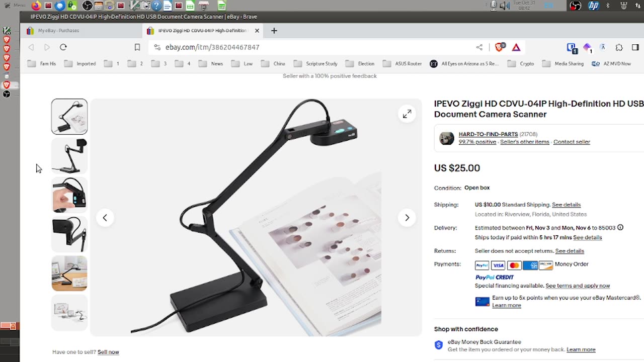The height and width of the screenshot is (362, 644).
Task: Select fourth thumbnail of camera head closeup
Action: pyautogui.click(x=69, y=234)
